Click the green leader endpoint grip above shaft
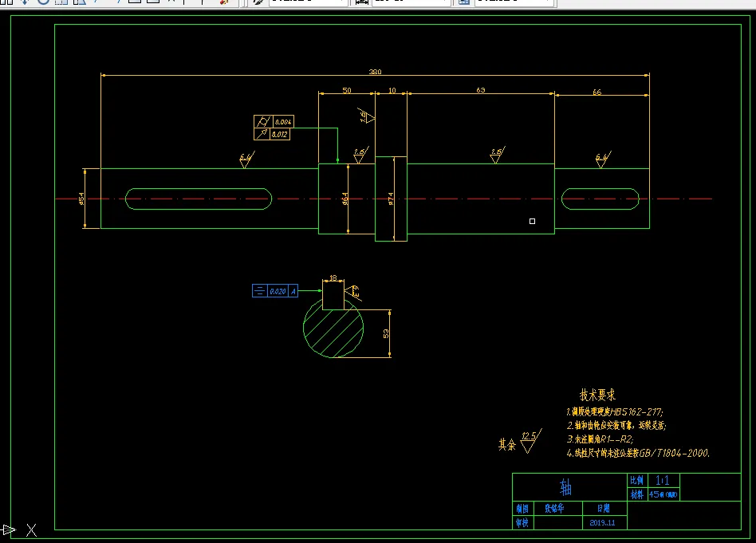The width and height of the screenshot is (756, 543). click(x=337, y=159)
